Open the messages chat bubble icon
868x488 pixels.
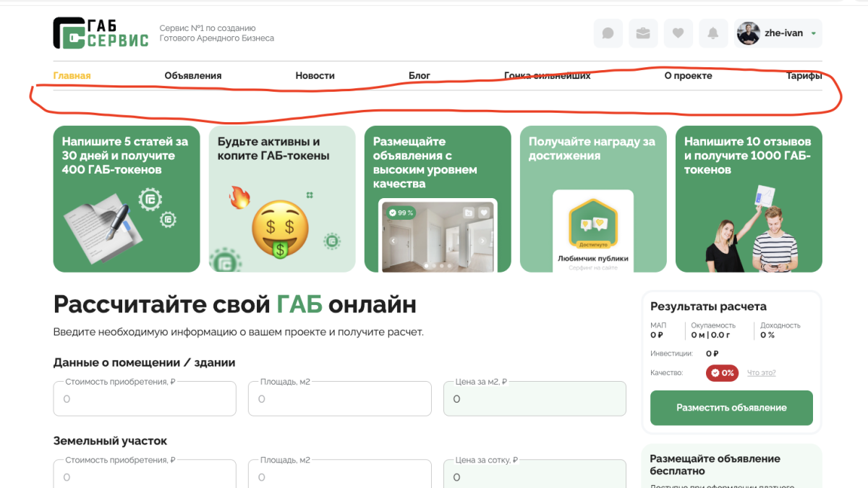(608, 33)
